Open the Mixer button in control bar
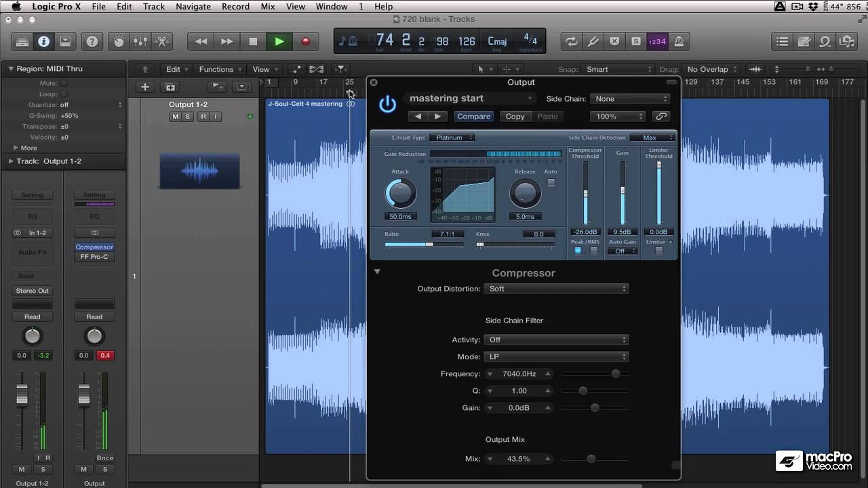Viewport: 868px width, 488px height. 140,41
